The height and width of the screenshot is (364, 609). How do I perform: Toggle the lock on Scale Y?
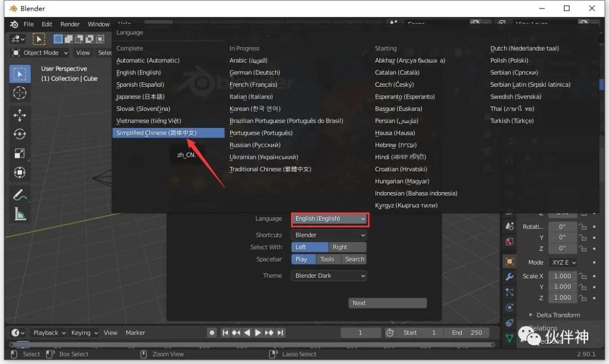pos(582,287)
